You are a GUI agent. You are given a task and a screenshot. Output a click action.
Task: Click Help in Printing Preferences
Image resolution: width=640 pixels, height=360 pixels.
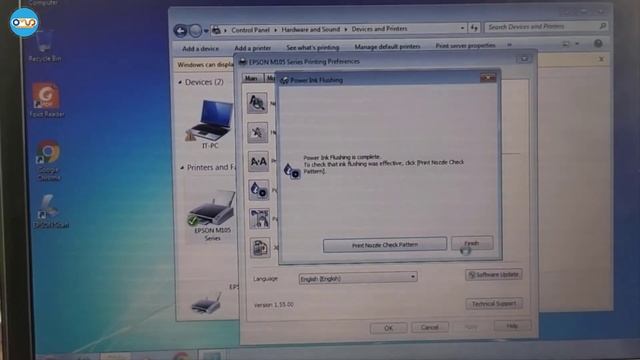pos(512,326)
